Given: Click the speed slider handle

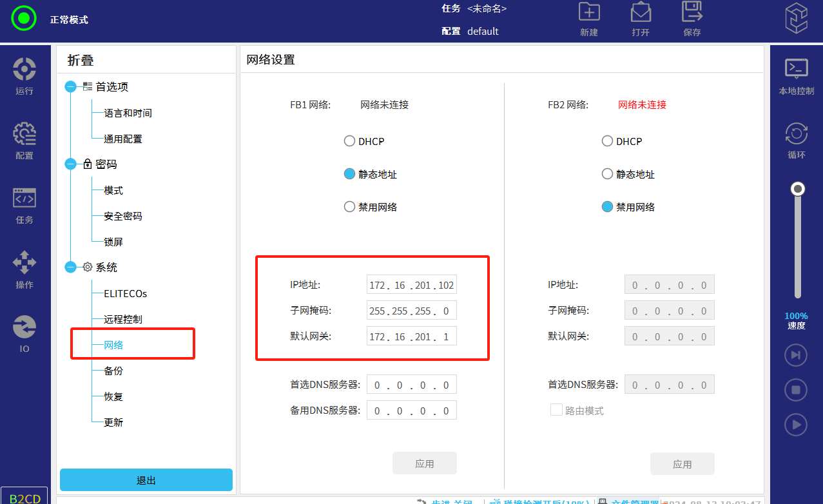Looking at the screenshot, I should (798, 189).
